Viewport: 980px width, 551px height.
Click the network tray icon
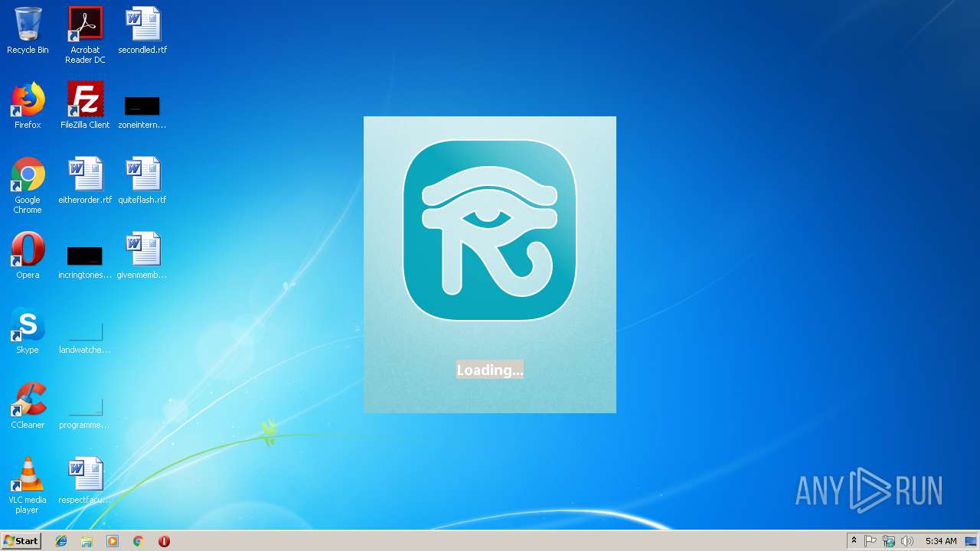[x=889, y=541]
